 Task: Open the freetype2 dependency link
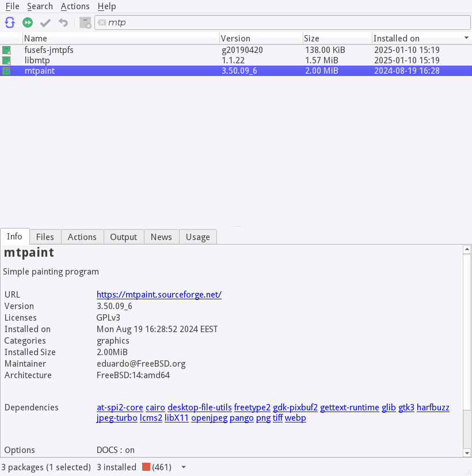tap(252, 408)
